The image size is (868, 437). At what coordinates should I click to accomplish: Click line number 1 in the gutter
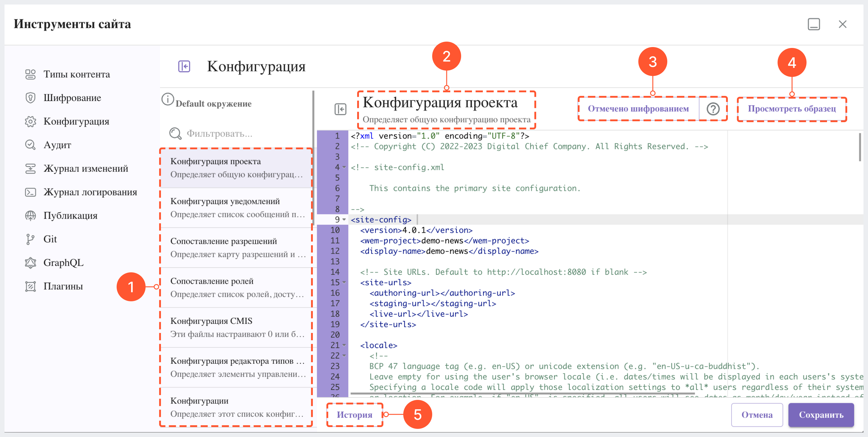point(337,136)
